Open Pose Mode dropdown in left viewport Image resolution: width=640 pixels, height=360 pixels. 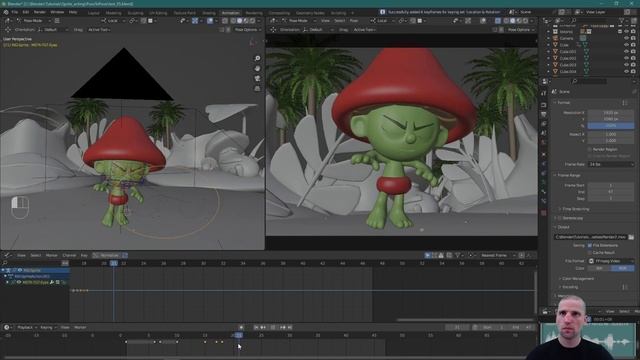(x=33, y=20)
